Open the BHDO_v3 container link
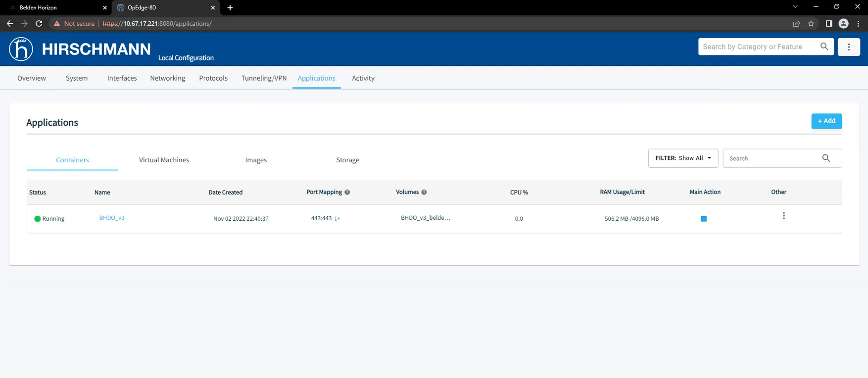Screen dimensions: 868x378 [x=112, y=218]
